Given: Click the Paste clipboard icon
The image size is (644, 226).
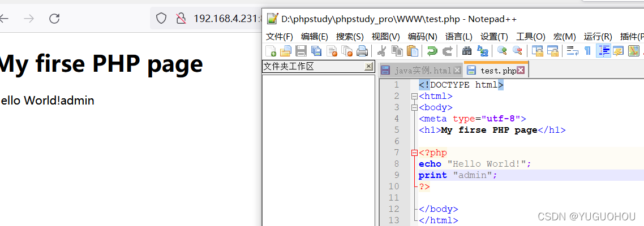Looking at the screenshot, I should coord(412,51).
